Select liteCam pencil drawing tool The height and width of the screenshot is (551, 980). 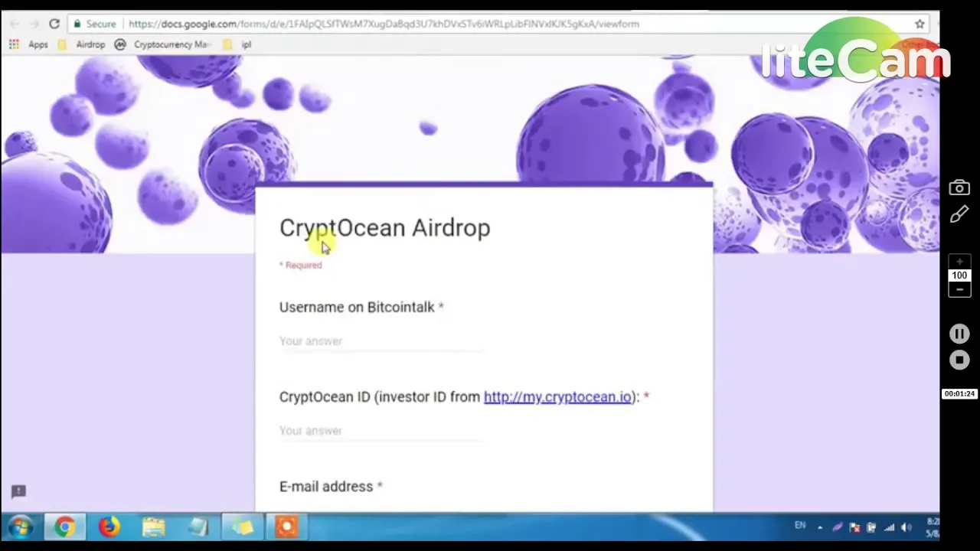point(959,215)
